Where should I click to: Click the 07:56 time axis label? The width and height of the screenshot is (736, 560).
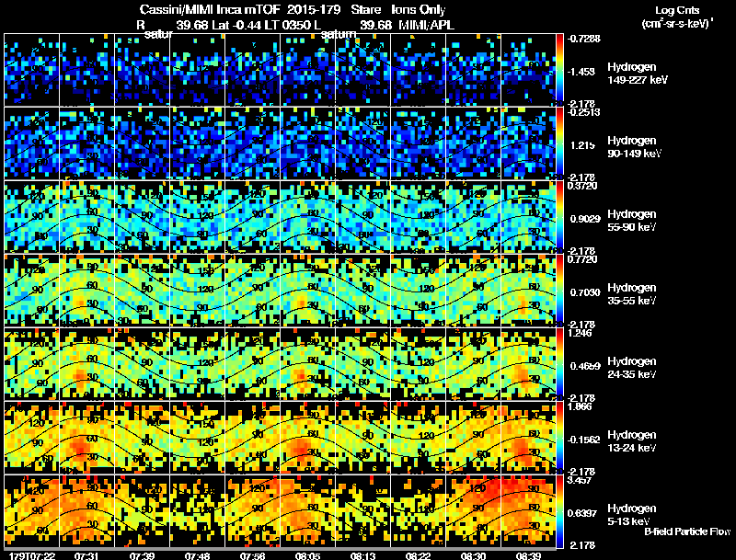coord(252,555)
